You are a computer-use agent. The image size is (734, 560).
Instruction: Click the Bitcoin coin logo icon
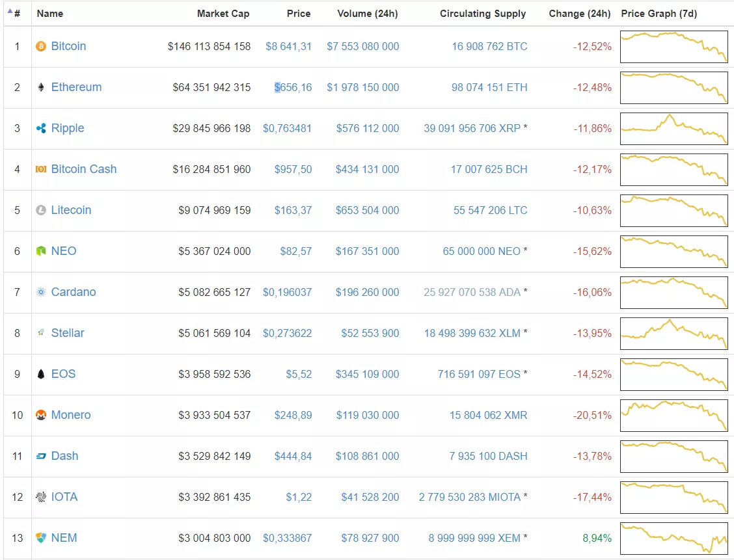pyautogui.click(x=41, y=46)
